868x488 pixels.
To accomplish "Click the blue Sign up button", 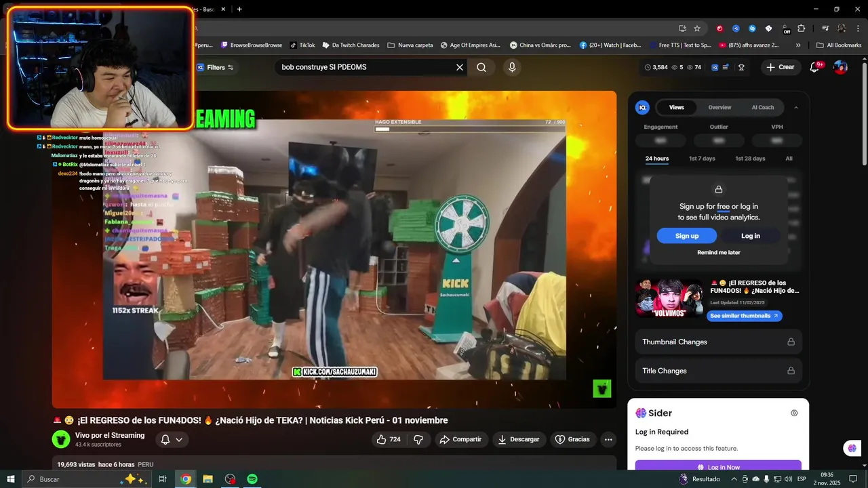I will click(x=687, y=236).
